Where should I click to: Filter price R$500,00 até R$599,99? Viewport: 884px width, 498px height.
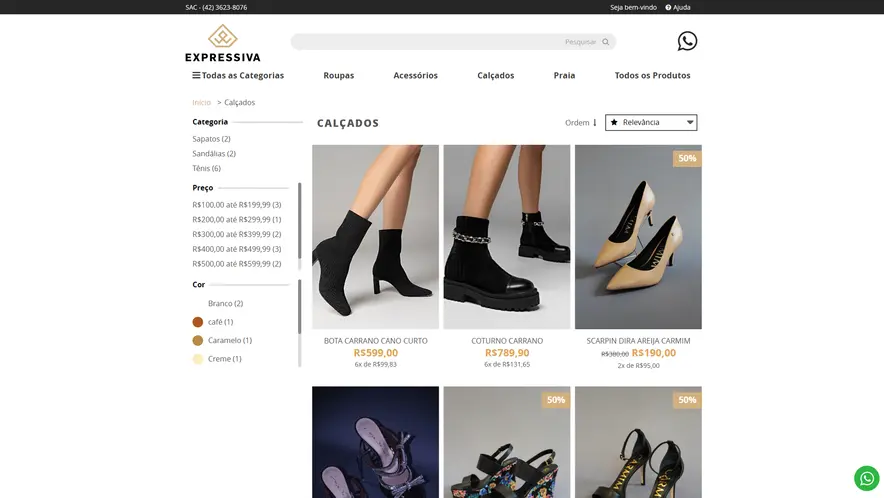[x=237, y=263]
